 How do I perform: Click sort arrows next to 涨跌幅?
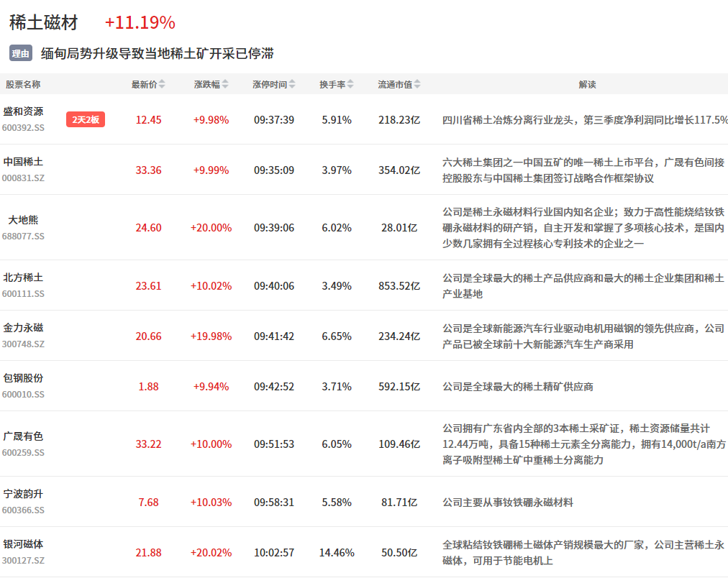pyautogui.click(x=225, y=84)
